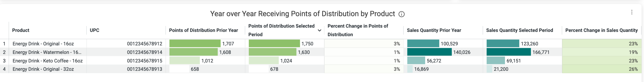The height and width of the screenshot is (82, 644).
Task: Open Energy Drink - Original - 32oz product
Action: [x=43, y=69]
